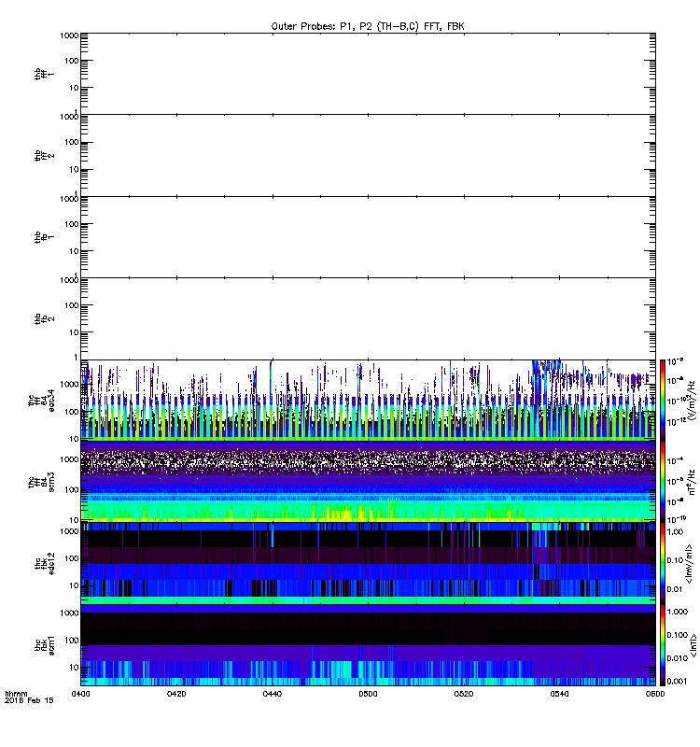Click the '(V/m)^2/Hz' color bar units label
Screen dimensions: 700x747
692,401
